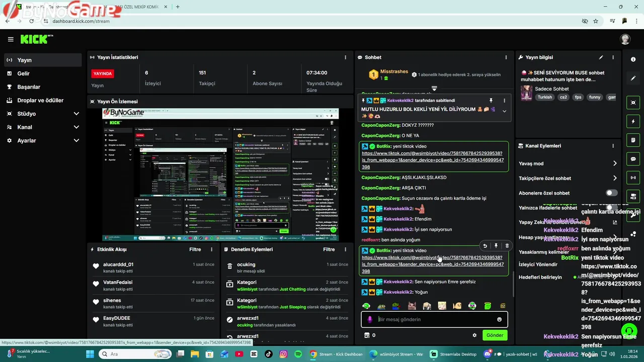
Task: Click the lightning bolt icon in right sidebar
Action: (x=633, y=121)
